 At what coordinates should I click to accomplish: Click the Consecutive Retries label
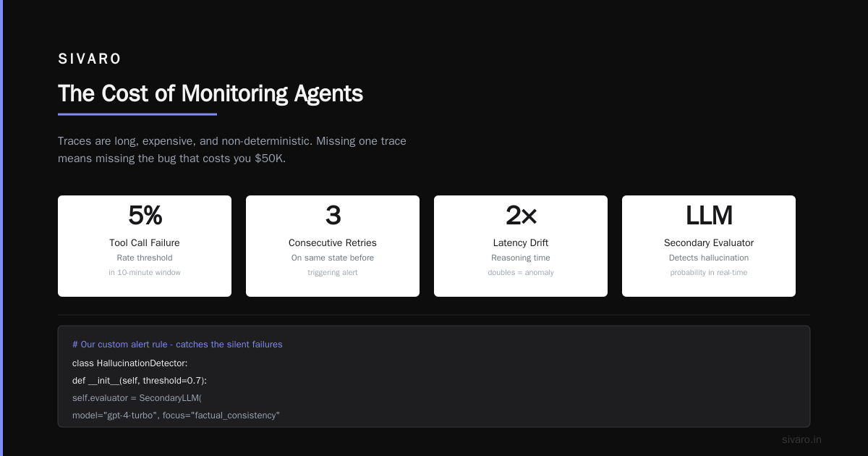tap(333, 243)
